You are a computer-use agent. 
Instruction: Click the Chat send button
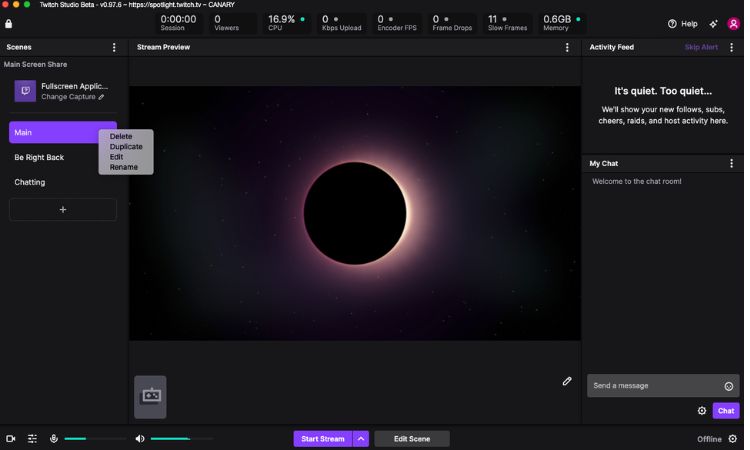coord(726,411)
